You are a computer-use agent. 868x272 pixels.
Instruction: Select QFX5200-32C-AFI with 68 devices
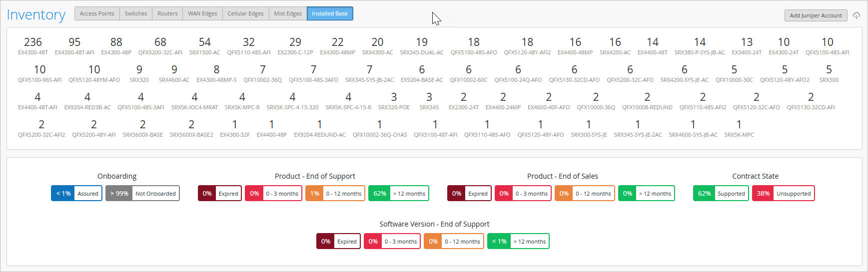coord(160,45)
